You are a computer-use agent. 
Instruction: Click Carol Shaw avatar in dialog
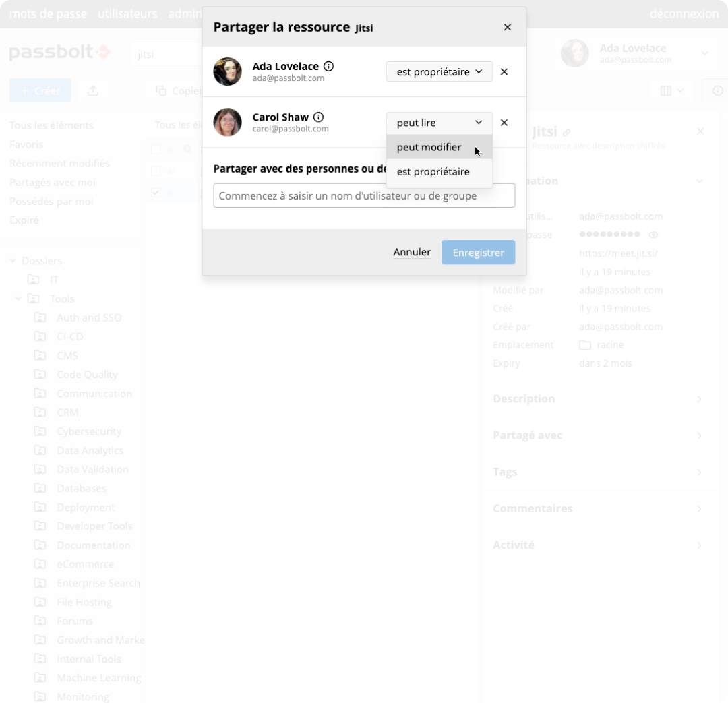click(228, 122)
